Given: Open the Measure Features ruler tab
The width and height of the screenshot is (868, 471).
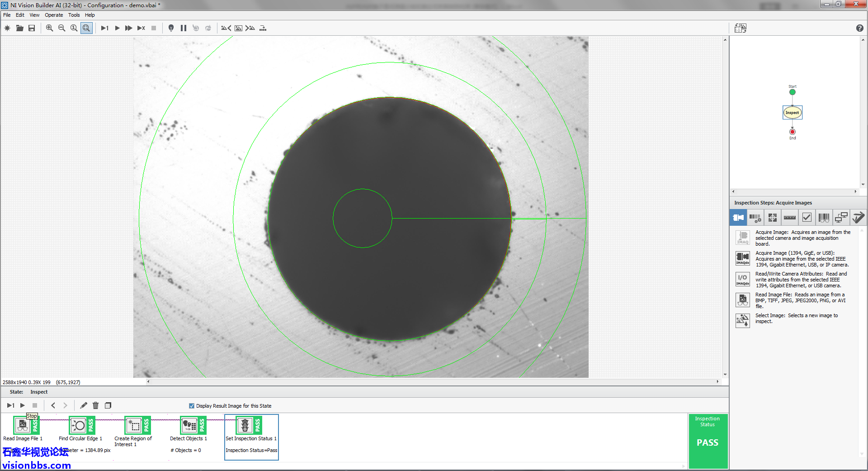Looking at the screenshot, I should pyautogui.click(x=789, y=218).
